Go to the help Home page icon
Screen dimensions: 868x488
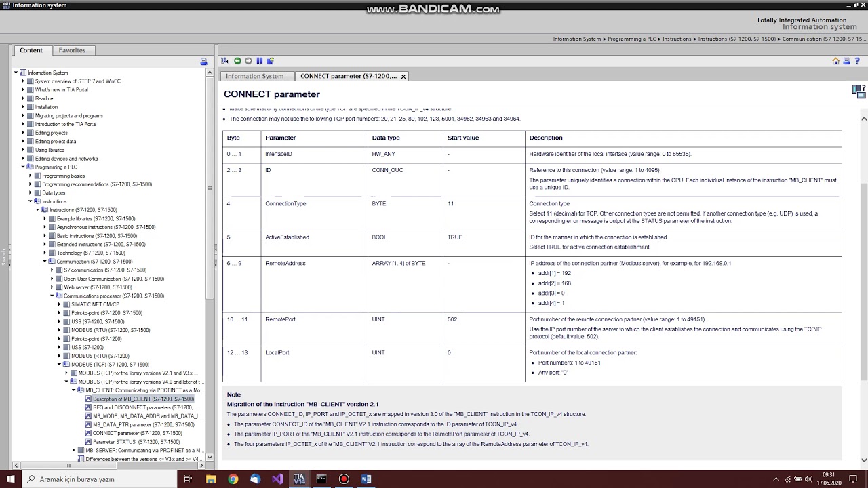tap(835, 61)
